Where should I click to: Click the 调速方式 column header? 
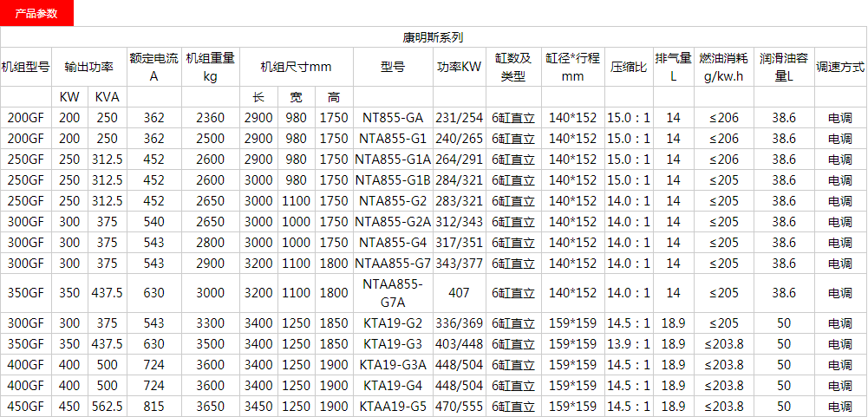pyautogui.click(x=839, y=68)
